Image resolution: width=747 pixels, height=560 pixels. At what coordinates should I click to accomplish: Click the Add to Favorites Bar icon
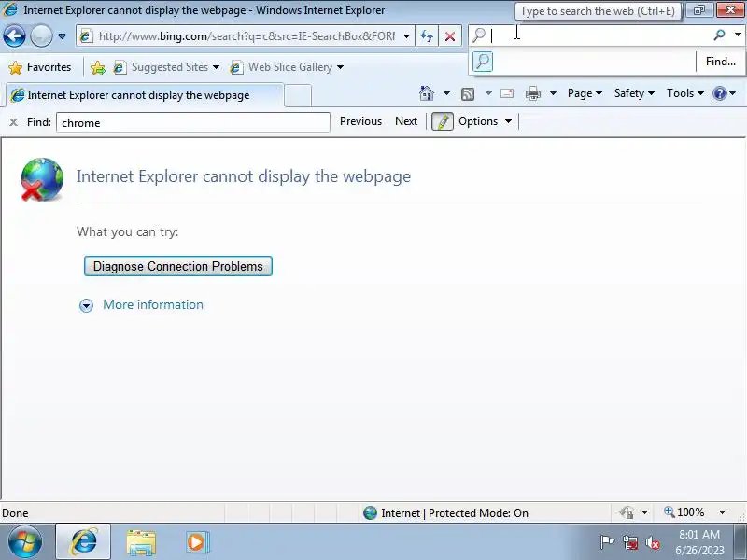98,67
